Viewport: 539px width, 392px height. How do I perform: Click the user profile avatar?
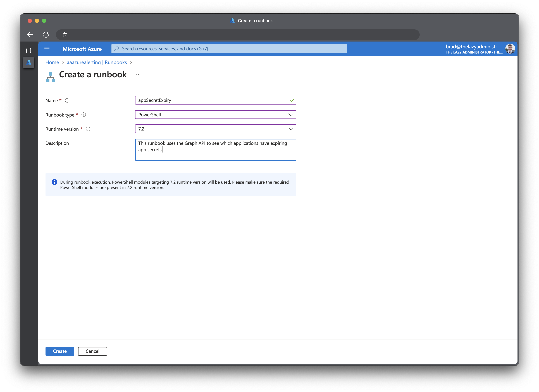[510, 49]
